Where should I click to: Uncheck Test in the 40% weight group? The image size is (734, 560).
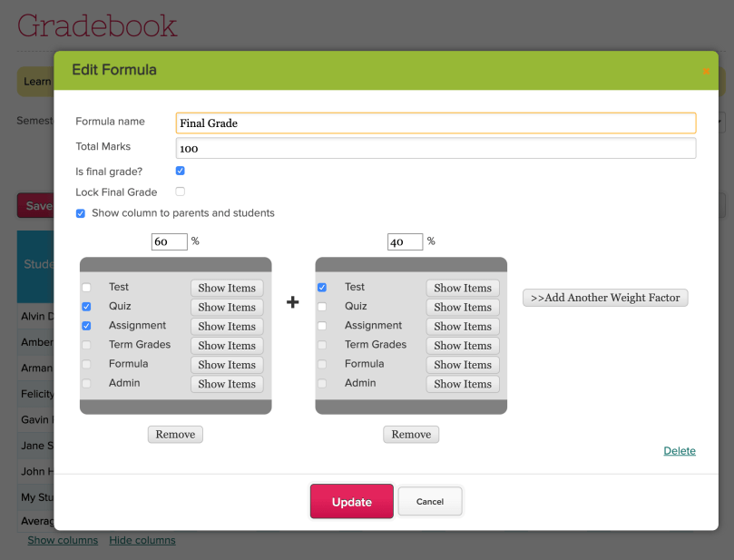tap(322, 288)
